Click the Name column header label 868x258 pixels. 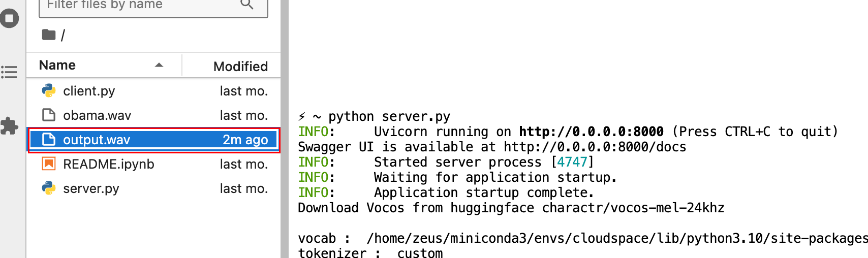tap(57, 65)
